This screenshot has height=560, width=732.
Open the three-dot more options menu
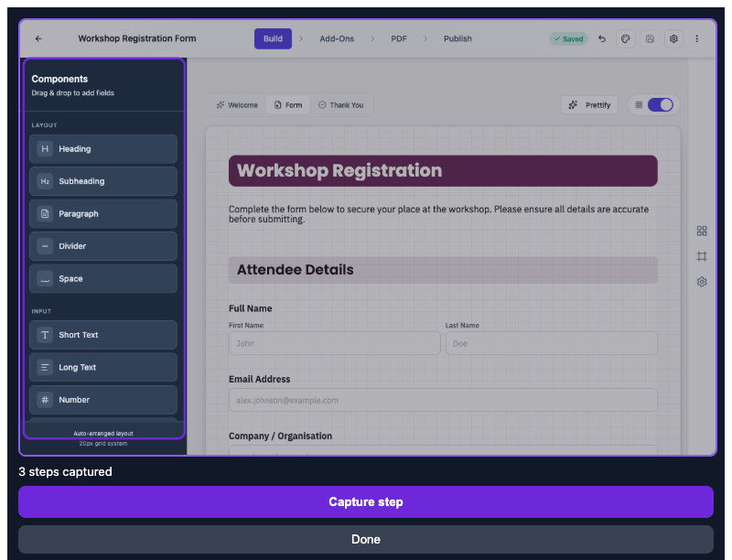pyautogui.click(x=697, y=38)
